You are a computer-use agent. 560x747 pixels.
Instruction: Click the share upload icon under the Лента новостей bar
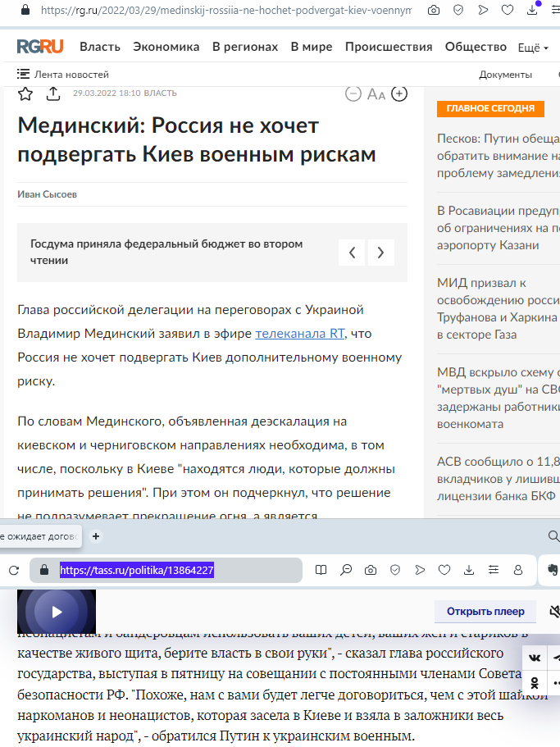click(x=53, y=93)
